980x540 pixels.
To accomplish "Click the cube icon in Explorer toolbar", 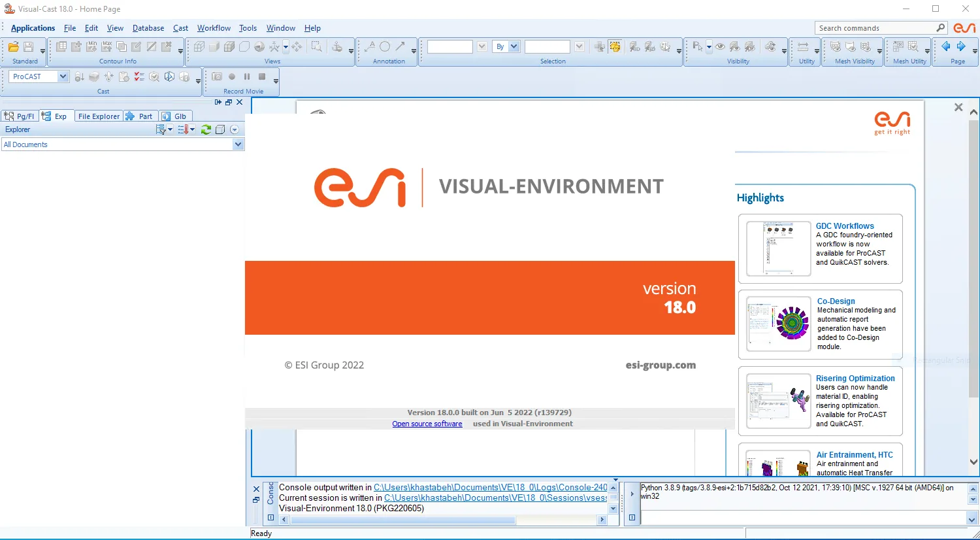I will 220,129.
